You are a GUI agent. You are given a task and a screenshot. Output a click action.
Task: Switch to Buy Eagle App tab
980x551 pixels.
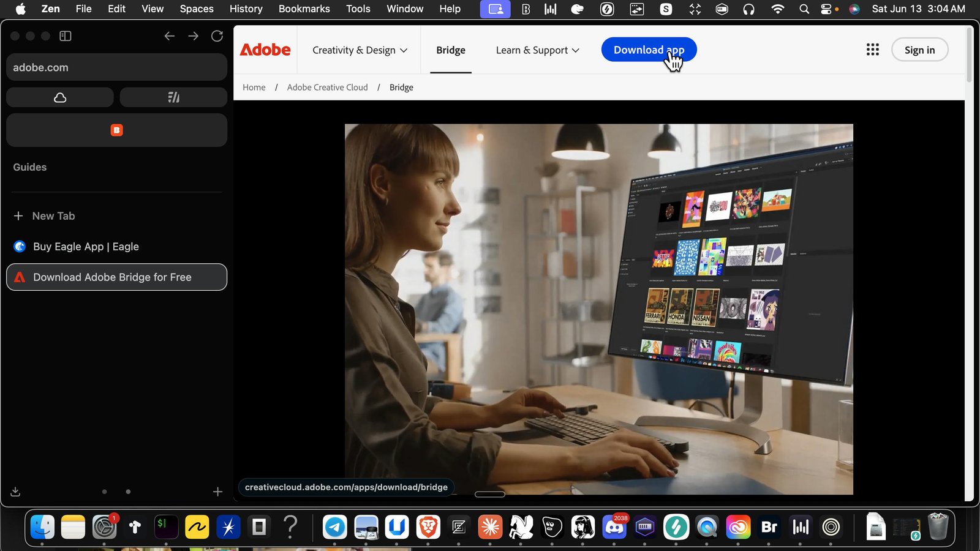click(116, 246)
